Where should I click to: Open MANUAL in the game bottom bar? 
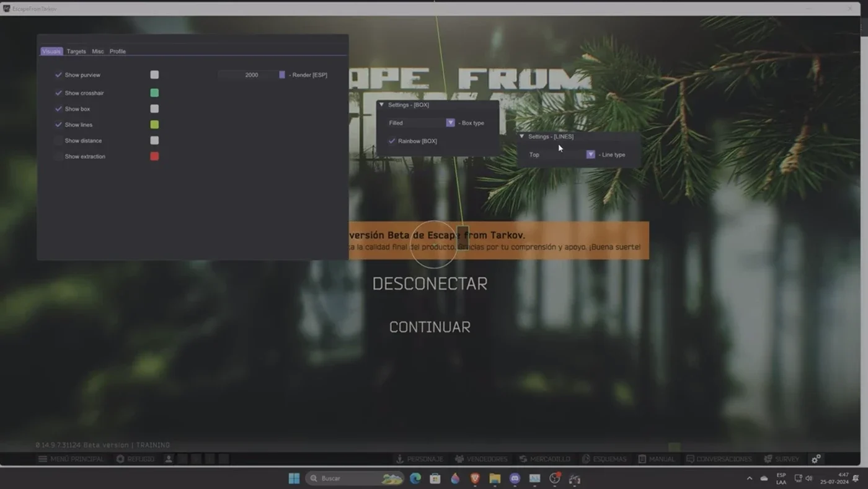[656, 459]
